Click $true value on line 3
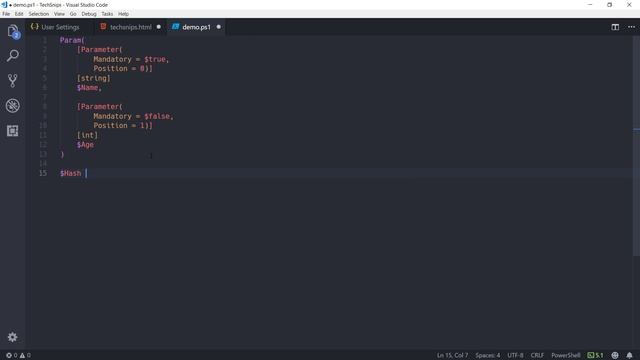640x360 pixels. coord(155,59)
